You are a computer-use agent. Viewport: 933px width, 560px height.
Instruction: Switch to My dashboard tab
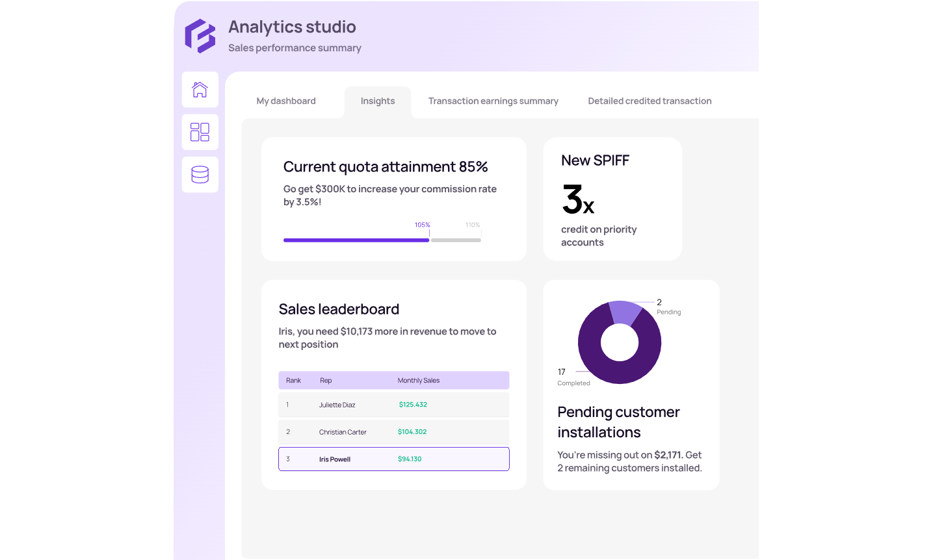click(286, 101)
